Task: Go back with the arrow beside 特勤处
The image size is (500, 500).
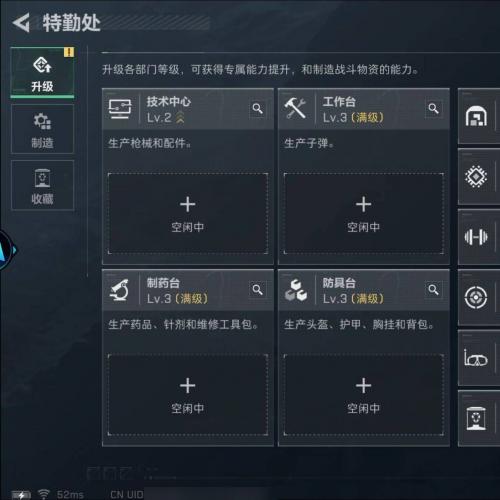Action: [x=21, y=23]
